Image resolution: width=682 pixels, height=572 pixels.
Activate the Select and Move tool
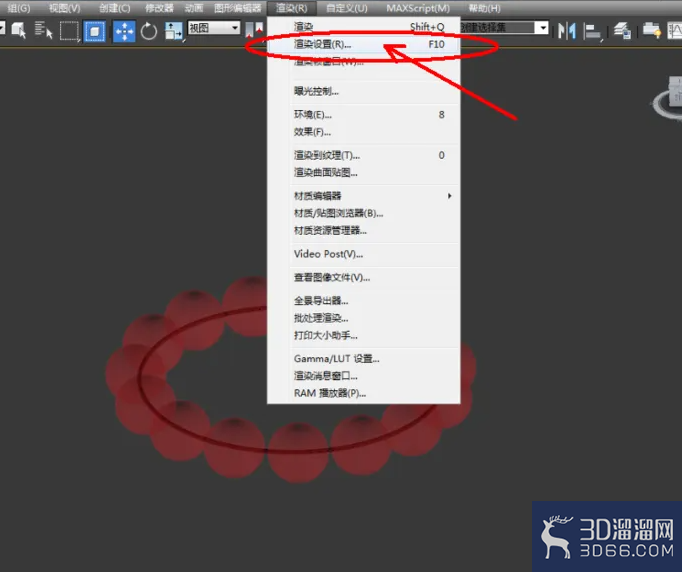click(x=124, y=31)
